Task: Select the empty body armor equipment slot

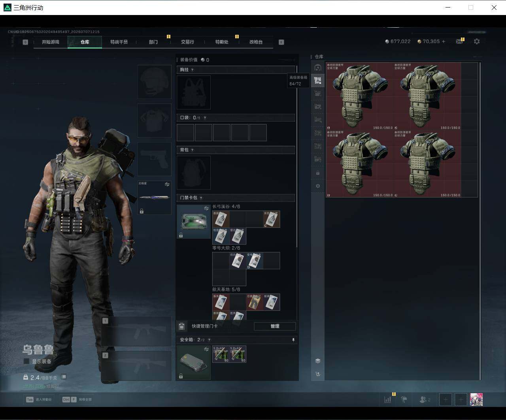Action: [154, 121]
